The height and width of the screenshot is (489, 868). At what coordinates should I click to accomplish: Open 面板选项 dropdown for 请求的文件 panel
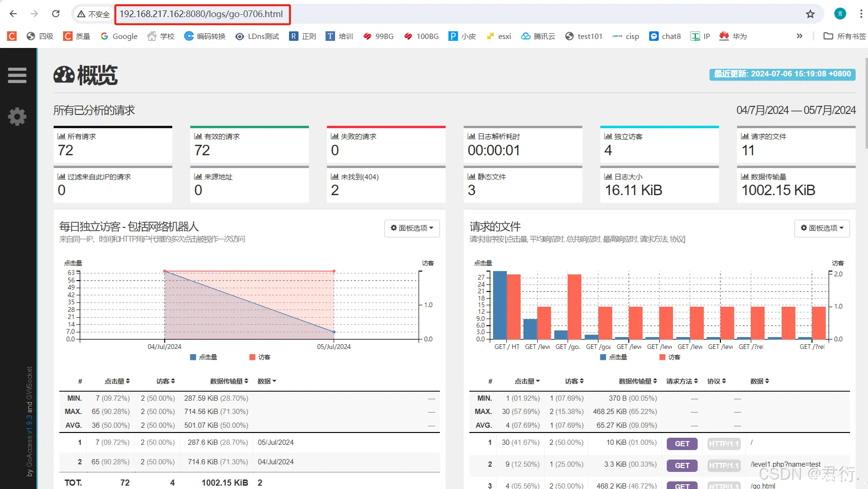click(x=822, y=228)
